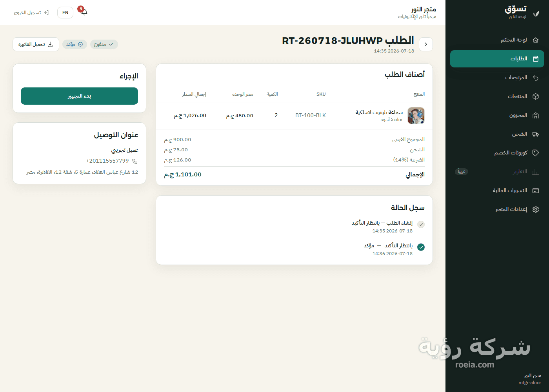Click the مؤكد status badge
Image resolution: width=549 pixels, height=392 pixels.
click(x=75, y=44)
